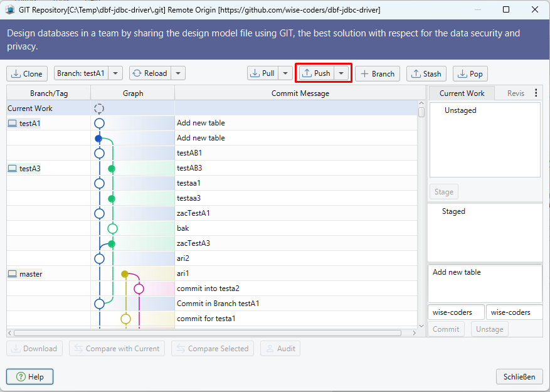Reload the repository view
The image size is (550, 392).
tap(151, 73)
